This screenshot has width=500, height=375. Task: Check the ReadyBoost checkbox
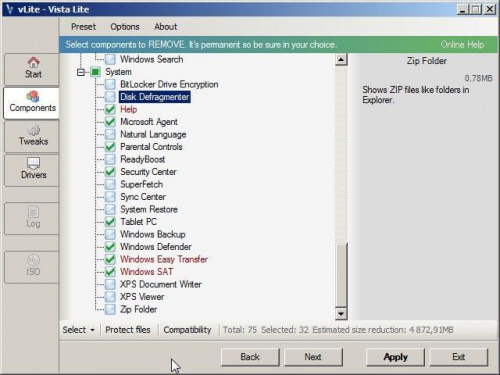click(x=110, y=159)
